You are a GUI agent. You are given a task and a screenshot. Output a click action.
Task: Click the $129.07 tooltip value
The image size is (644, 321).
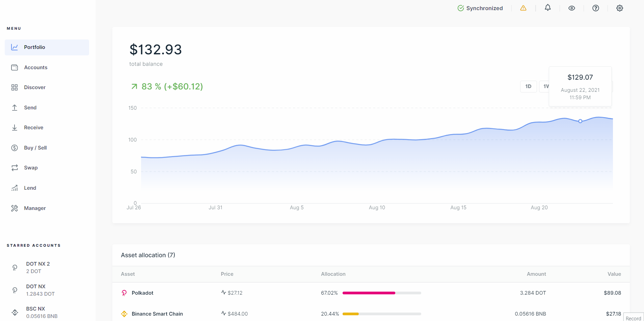580,77
